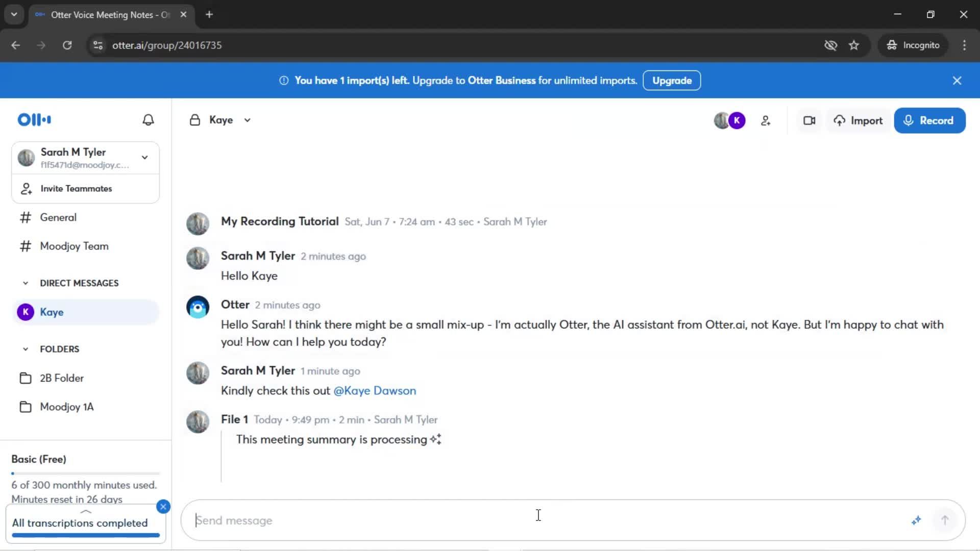Viewport: 980px width, 551px height.
Task: Click File 1 avatar thumbnail
Action: (198, 422)
